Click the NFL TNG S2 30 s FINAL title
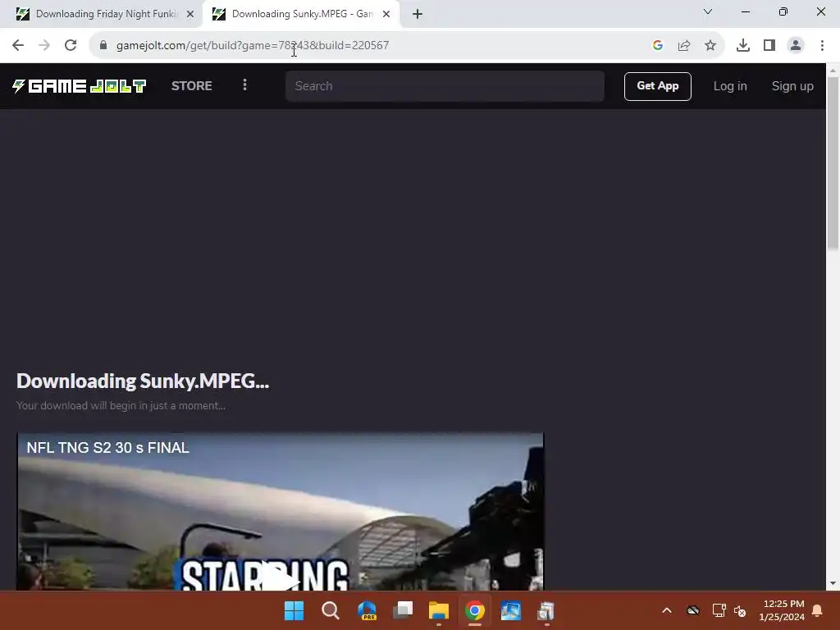 point(107,448)
